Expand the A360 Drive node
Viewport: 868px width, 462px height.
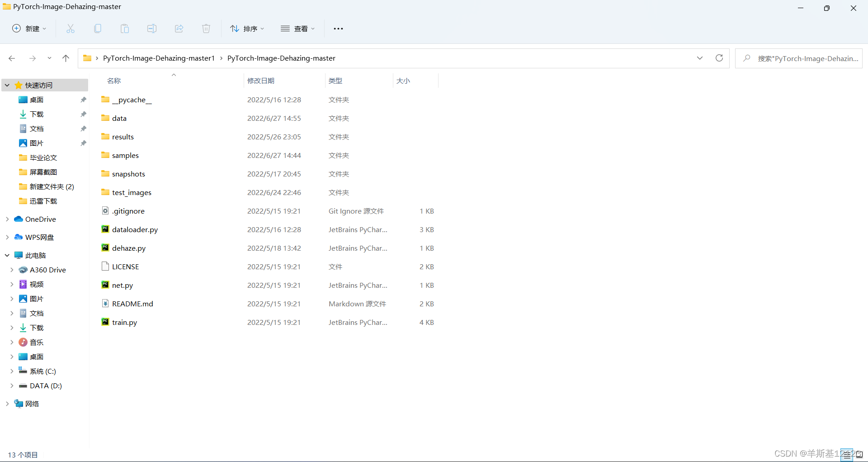(12, 270)
